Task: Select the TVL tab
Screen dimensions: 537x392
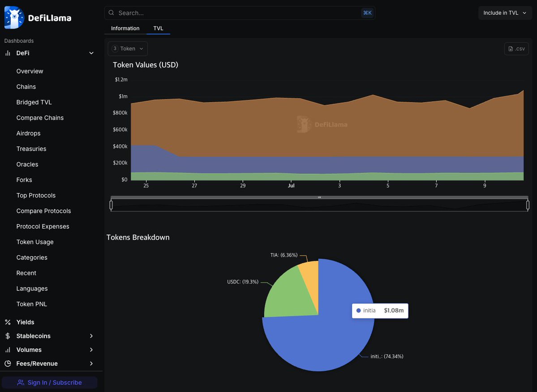Action: coord(158,28)
